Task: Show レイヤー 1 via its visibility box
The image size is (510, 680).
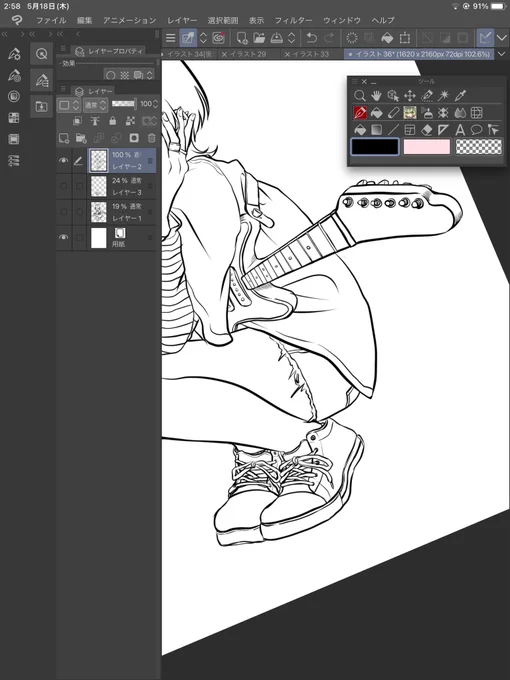Action: tap(64, 212)
